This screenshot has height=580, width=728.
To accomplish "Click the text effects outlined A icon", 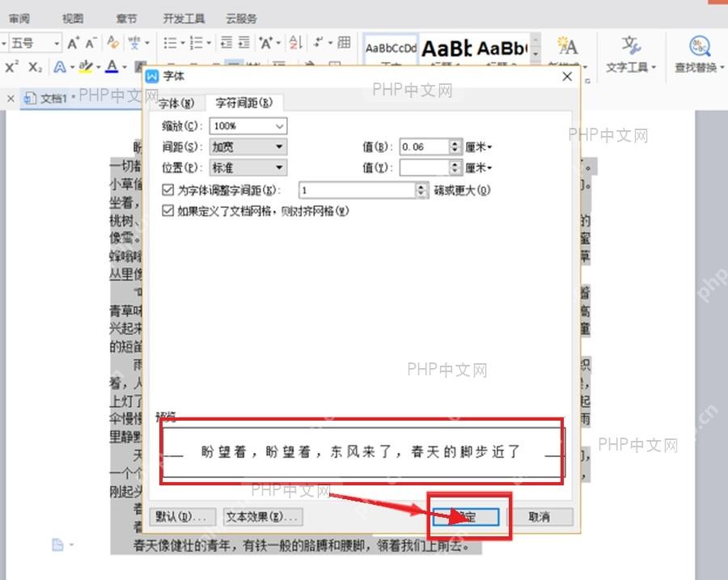I will point(60,67).
